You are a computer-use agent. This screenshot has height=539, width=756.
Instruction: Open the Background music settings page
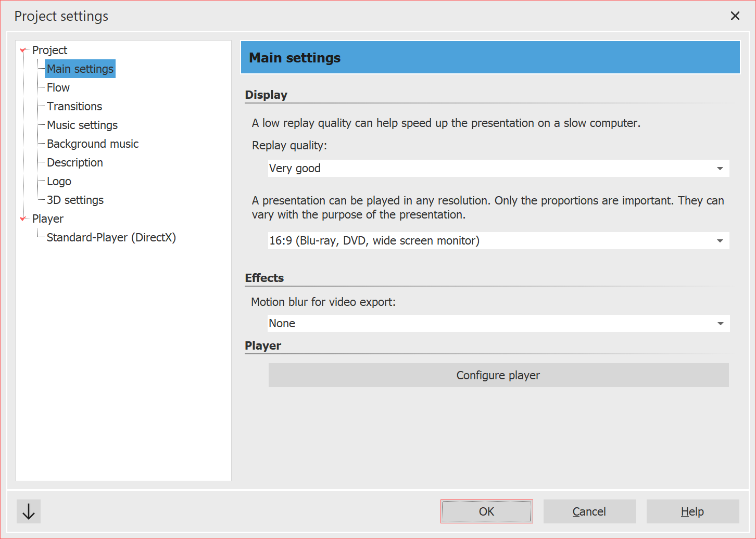[92, 144]
